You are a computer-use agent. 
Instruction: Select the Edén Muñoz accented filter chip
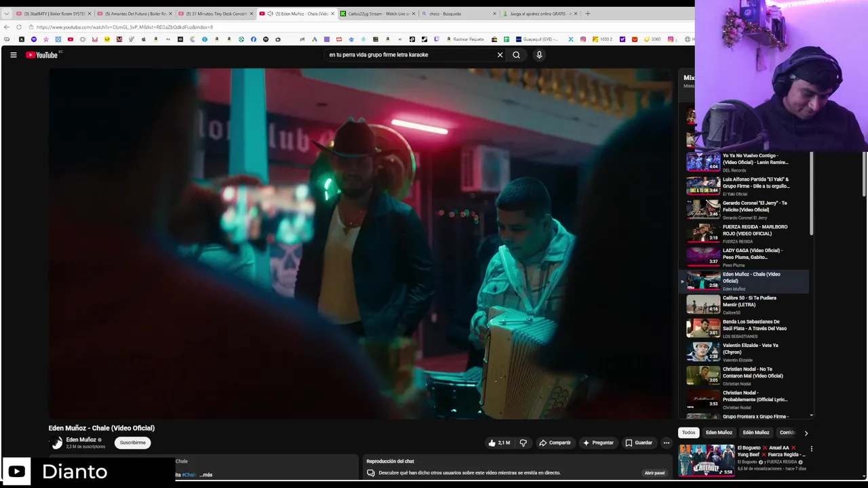755,432
